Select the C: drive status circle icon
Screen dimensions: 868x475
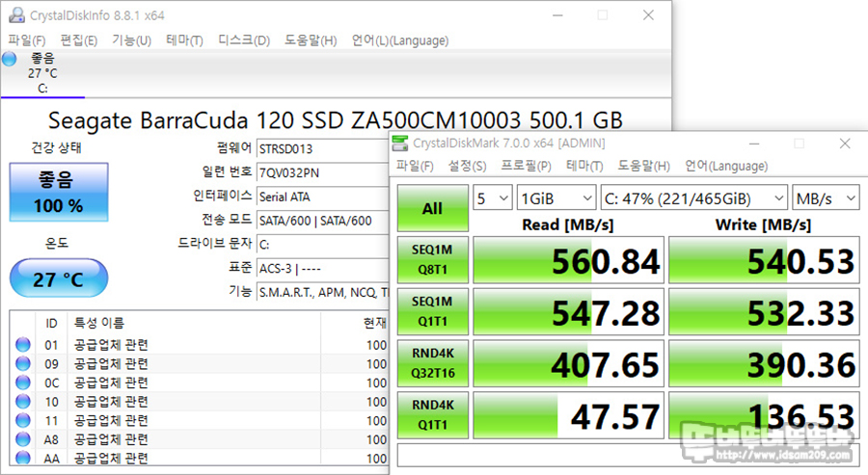pos(10,59)
